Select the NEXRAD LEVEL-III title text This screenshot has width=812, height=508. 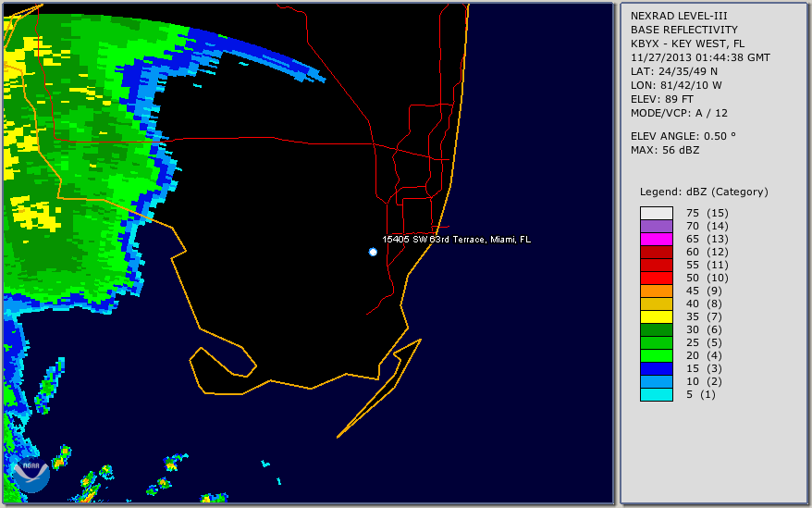(x=679, y=16)
